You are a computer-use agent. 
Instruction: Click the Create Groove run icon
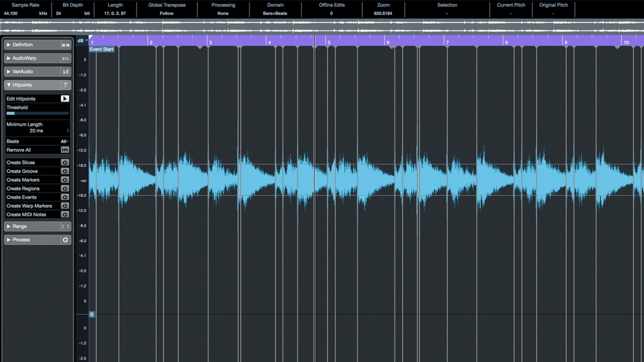pyautogui.click(x=64, y=171)
